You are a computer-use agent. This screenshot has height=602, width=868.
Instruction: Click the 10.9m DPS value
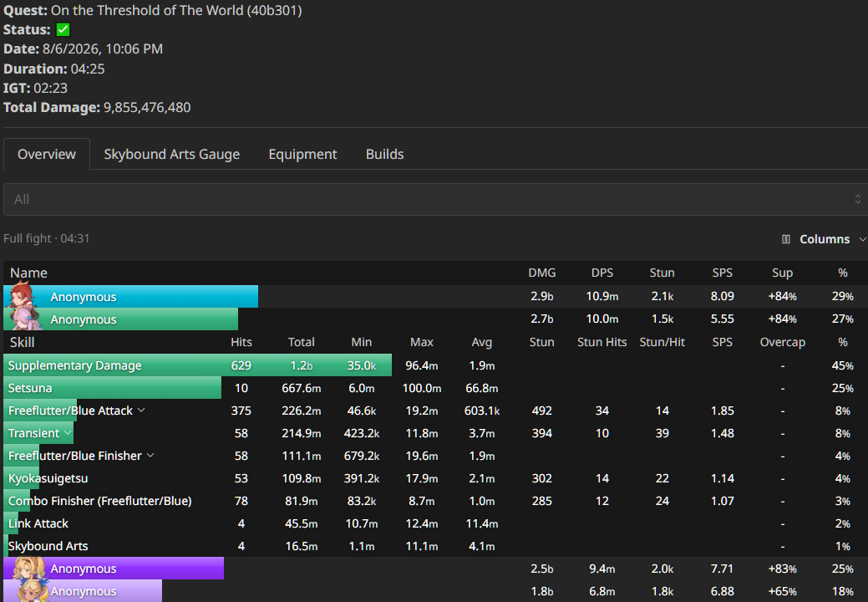point(602,296)
